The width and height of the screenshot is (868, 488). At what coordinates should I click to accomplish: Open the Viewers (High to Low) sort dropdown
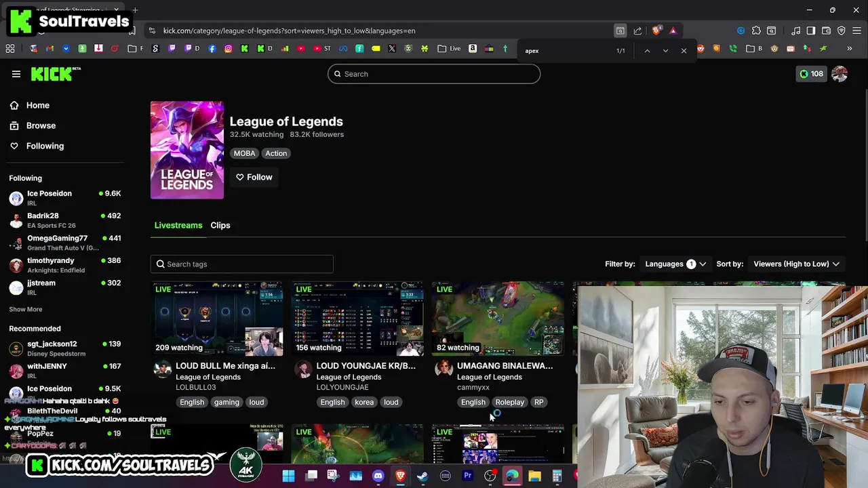point(796,264)
